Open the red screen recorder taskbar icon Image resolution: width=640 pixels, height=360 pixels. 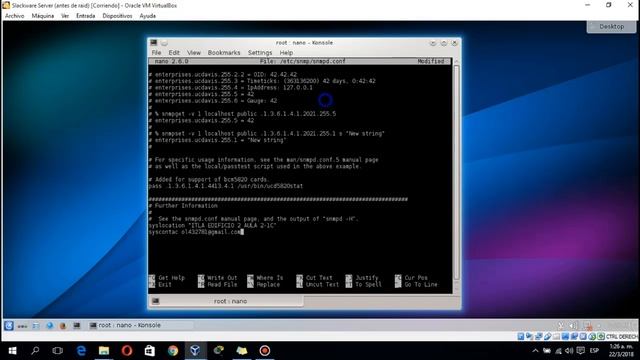tap(264, 351)
